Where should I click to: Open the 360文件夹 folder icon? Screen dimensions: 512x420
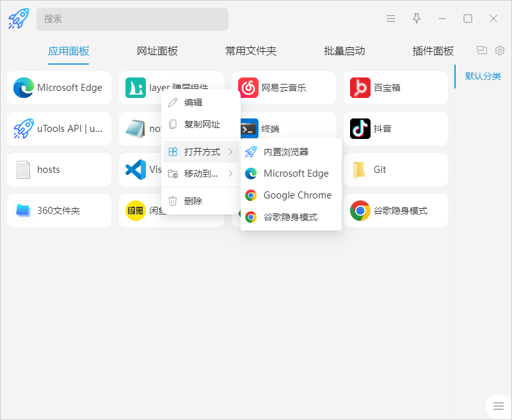[x=24, y=211]
